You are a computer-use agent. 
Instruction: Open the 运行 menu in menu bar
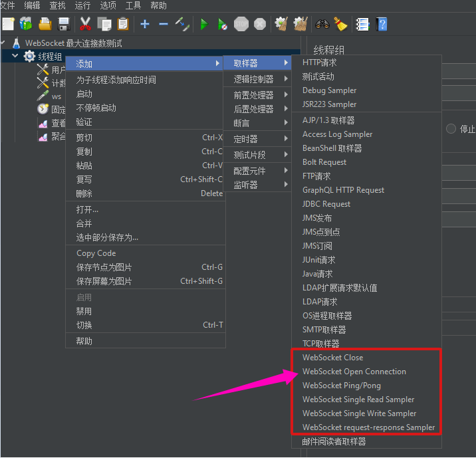[x=83, y=5]
